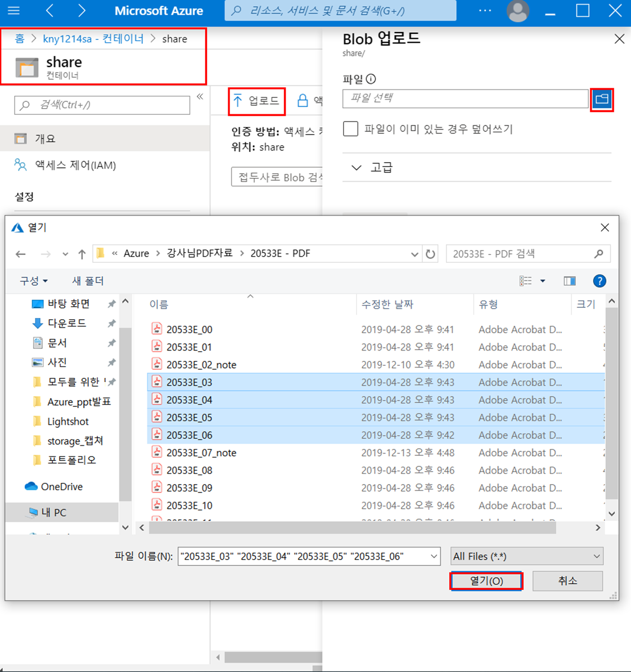The height and width of the screenshot is (672, 631).
Task: Click the file list horizontal scrollbar
Action: 352,528
